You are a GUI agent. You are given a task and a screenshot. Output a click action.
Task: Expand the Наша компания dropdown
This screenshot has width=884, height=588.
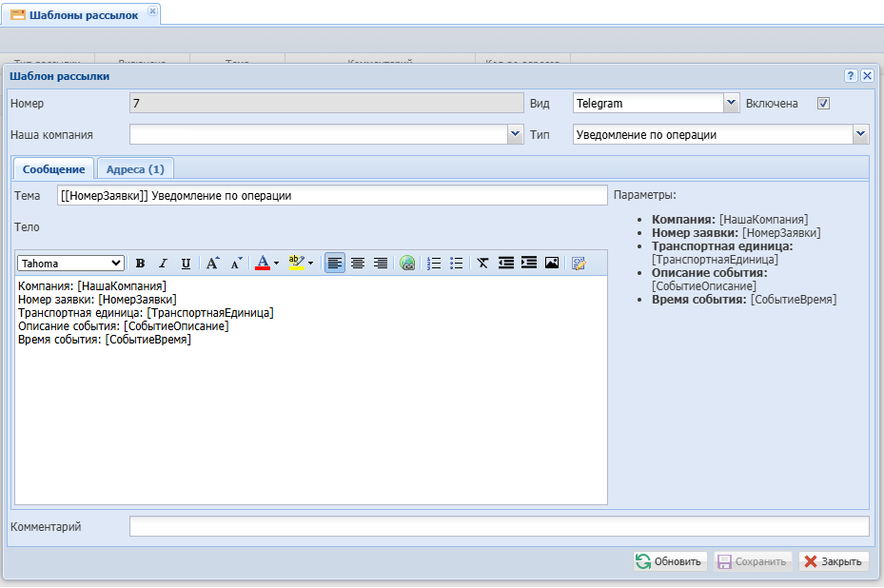point(516,134)
